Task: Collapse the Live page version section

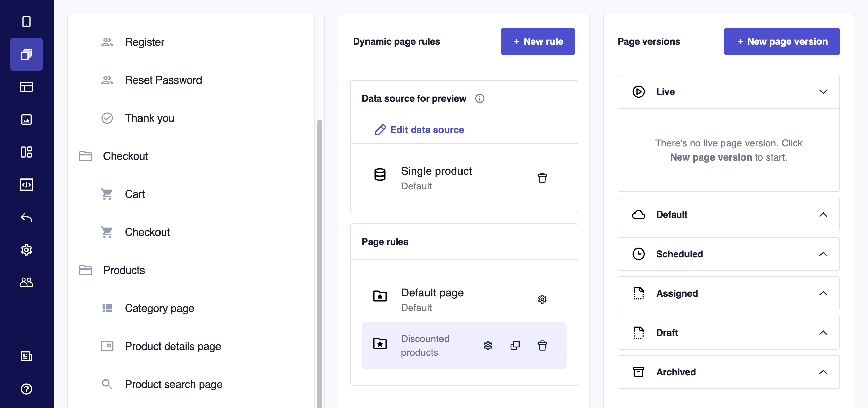Action: [x=823, y=92]
